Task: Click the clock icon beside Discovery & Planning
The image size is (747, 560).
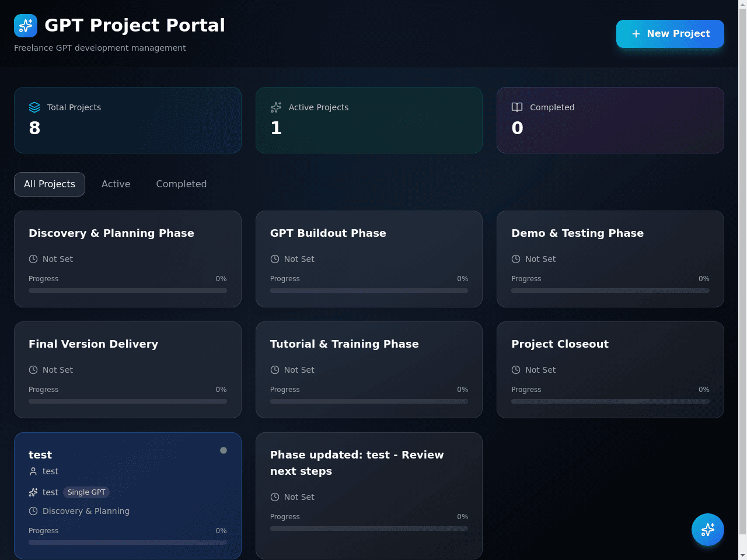Action: coord(33,511)
